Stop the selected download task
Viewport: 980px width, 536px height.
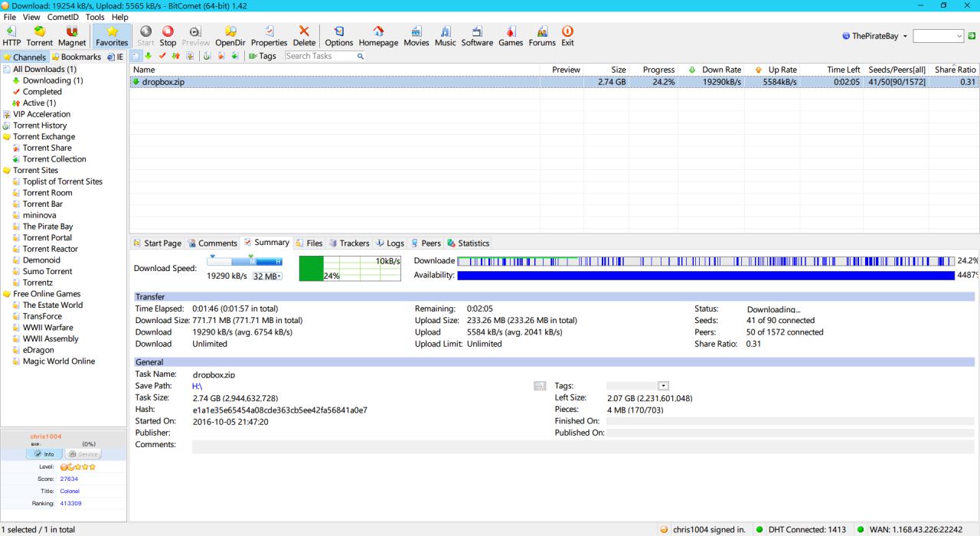click(168, 35)
